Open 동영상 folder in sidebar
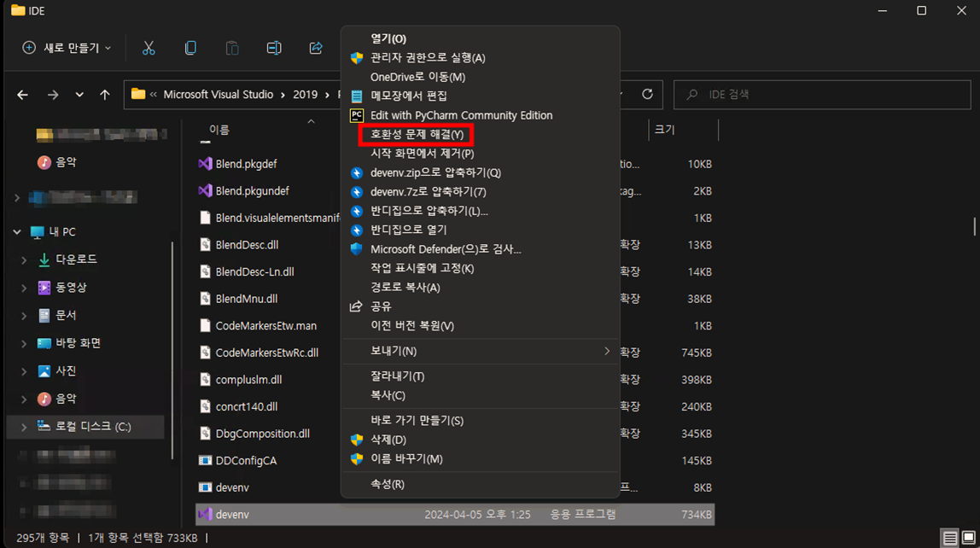This screenshot has height=548, width=980. [71, 288]
